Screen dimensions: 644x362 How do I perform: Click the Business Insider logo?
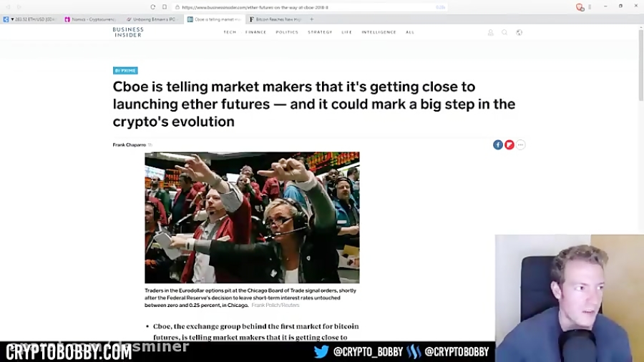(128, 32)
